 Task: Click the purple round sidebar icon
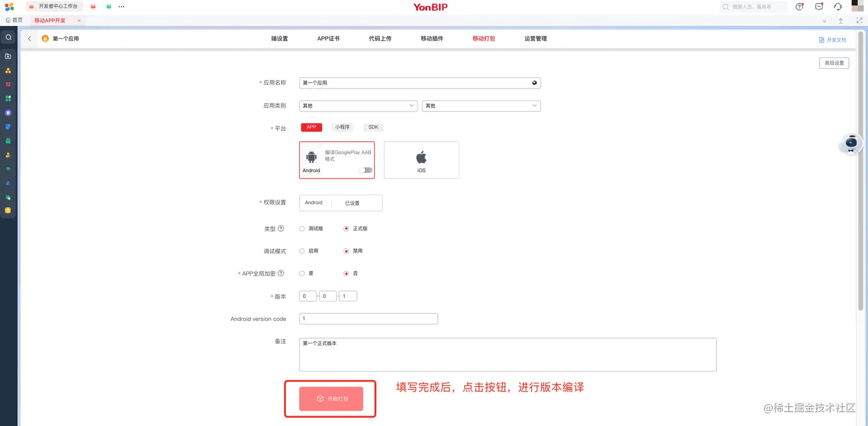click(x=8, y=113)
